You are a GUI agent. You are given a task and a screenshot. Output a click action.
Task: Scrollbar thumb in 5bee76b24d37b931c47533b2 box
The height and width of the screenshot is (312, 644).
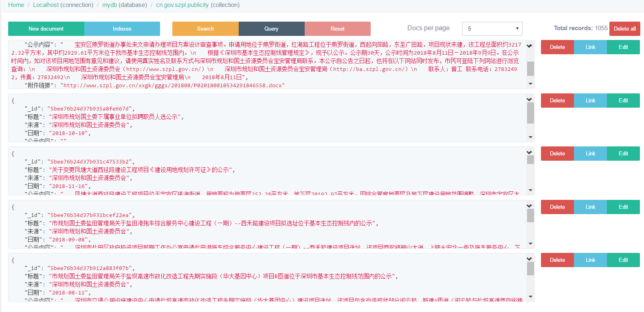(530, 159)
